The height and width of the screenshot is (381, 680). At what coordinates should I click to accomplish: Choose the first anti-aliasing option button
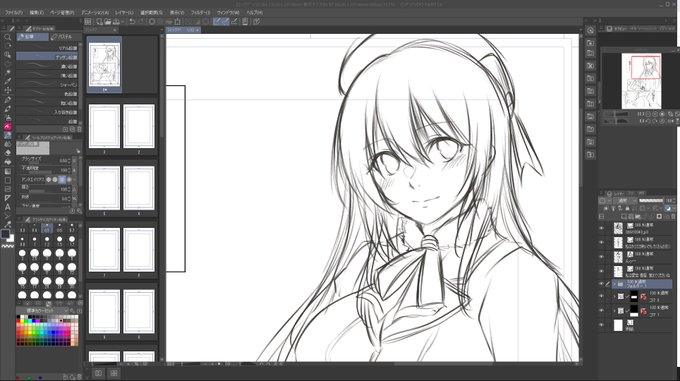click(49, 179)
